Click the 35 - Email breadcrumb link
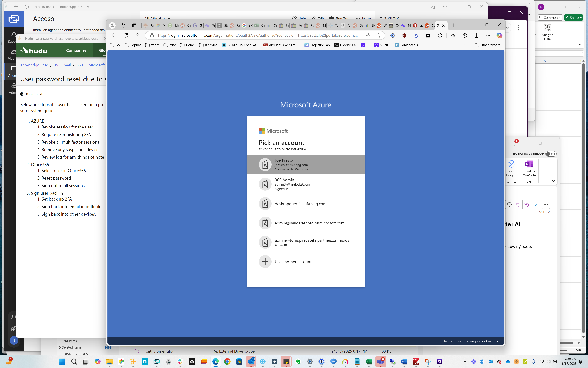588x368 pixels. pyautogui.click(x=62, y=65)
